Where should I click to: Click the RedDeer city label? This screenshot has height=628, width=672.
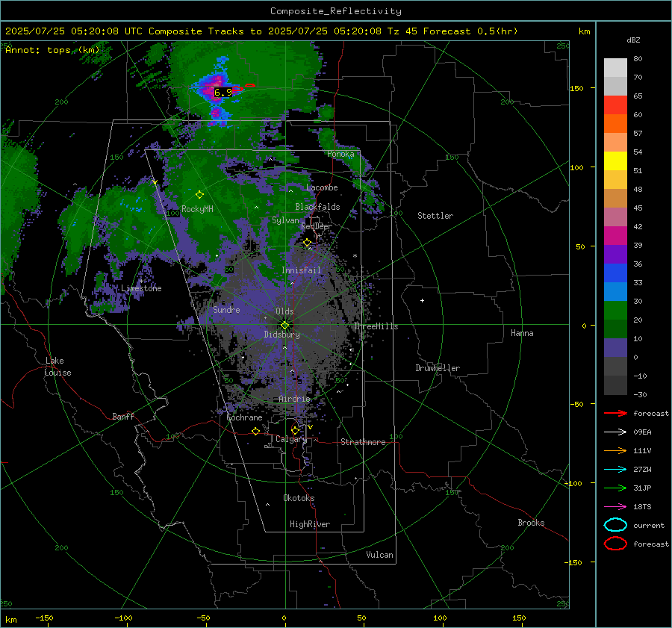click(x=317, y=226)
